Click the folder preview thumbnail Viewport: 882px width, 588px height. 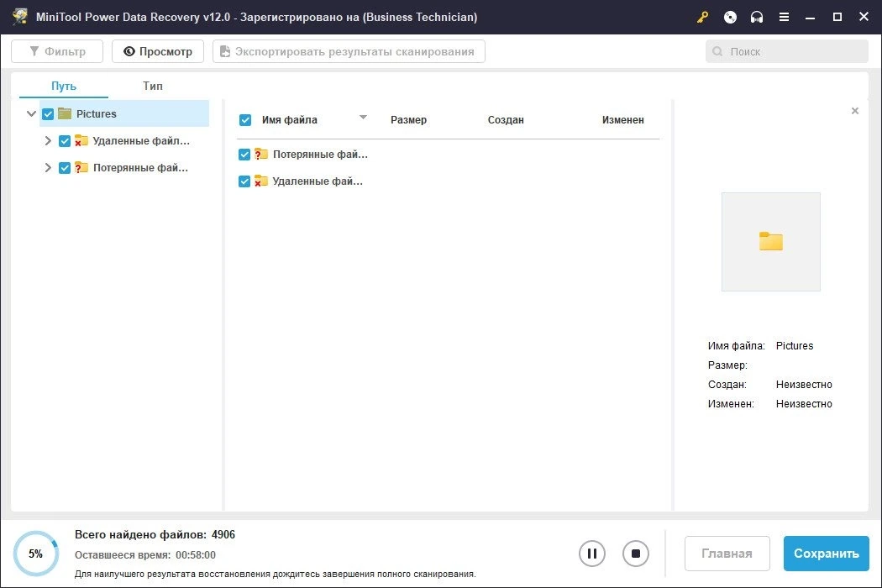point(770,242)
